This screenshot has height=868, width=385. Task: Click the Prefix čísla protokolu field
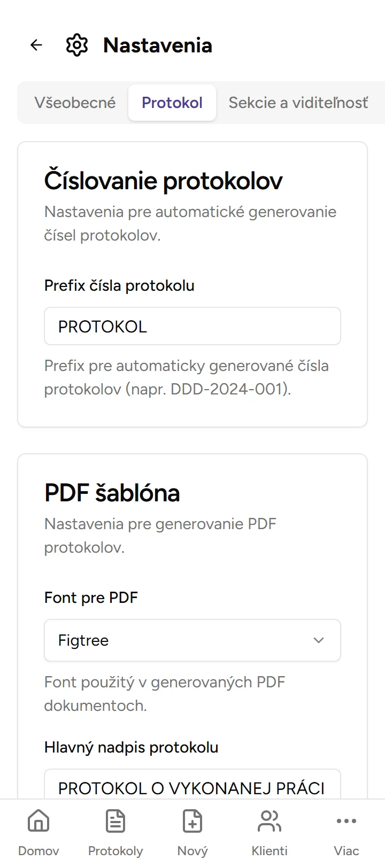pyautogui.click(x=192, y=326)
